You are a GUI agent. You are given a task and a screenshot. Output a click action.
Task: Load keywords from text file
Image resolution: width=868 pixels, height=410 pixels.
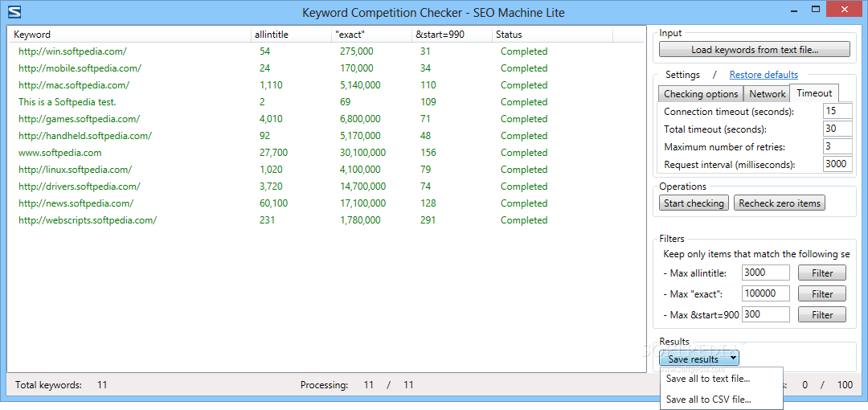(755, 49)
